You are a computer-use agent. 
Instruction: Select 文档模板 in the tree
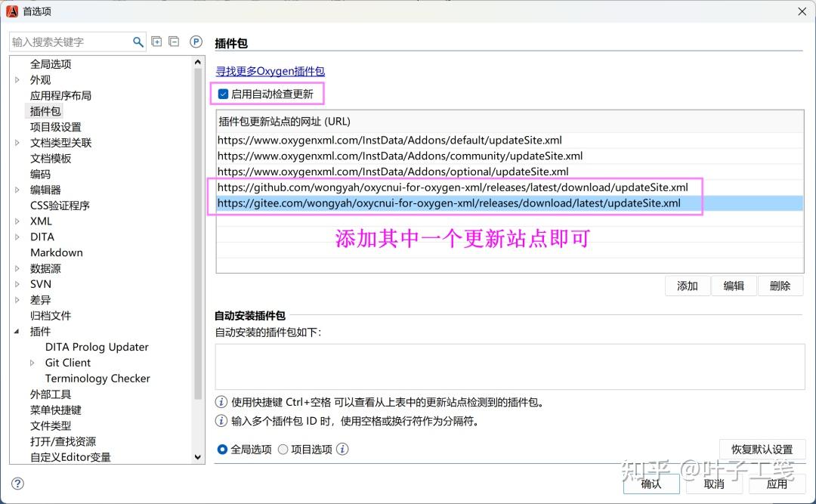pos(51,158)
